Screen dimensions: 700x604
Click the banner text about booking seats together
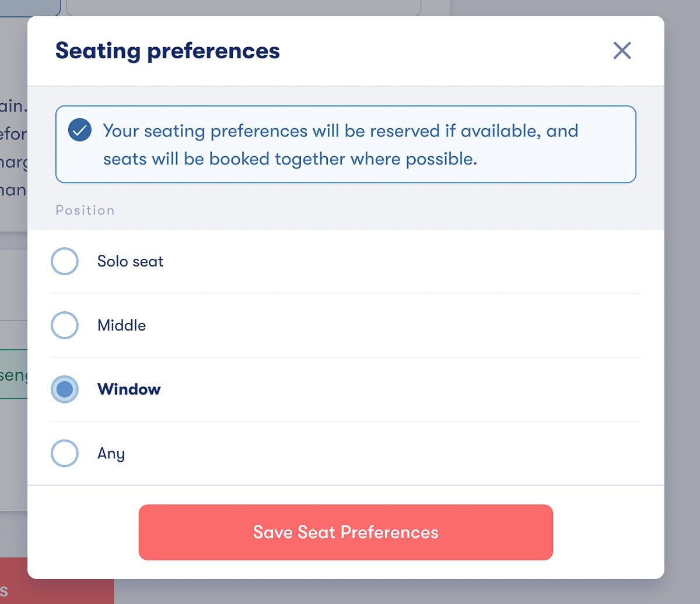coord(290,159)
